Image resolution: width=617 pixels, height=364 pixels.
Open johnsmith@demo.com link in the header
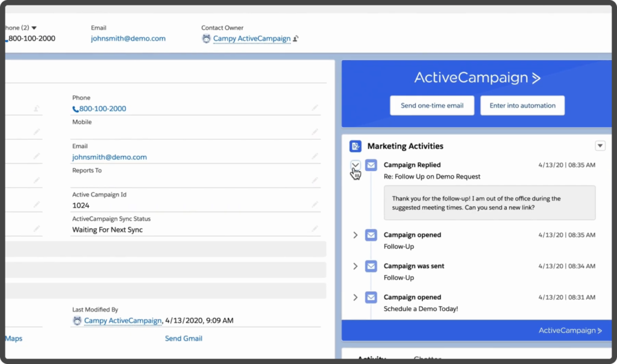128,39
